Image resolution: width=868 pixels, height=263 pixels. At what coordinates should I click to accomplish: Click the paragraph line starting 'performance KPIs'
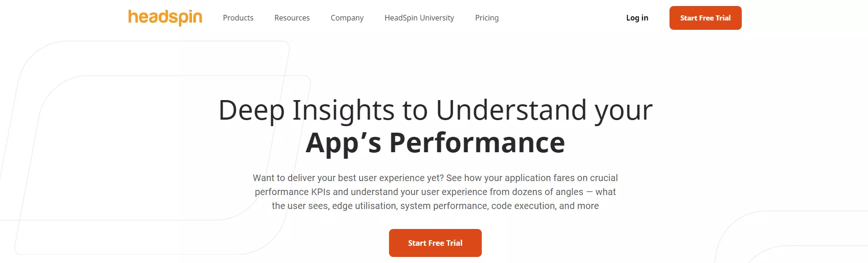[435, 192]
